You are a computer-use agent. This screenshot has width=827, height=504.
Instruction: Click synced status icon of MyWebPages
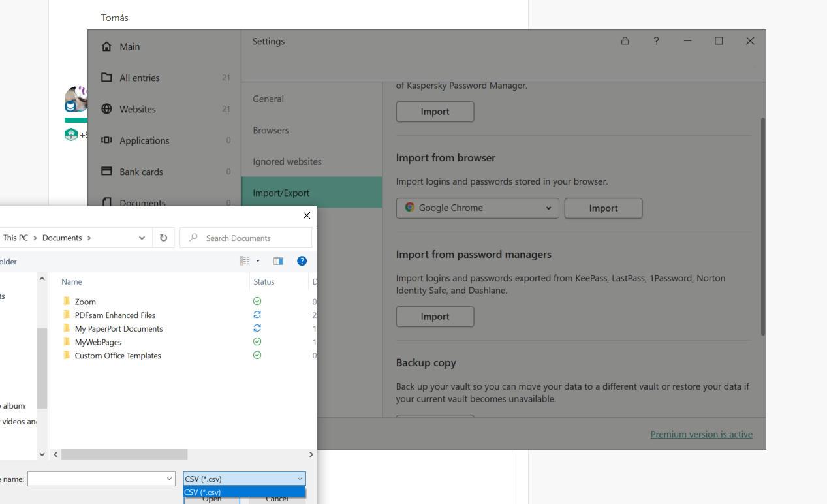257,341
